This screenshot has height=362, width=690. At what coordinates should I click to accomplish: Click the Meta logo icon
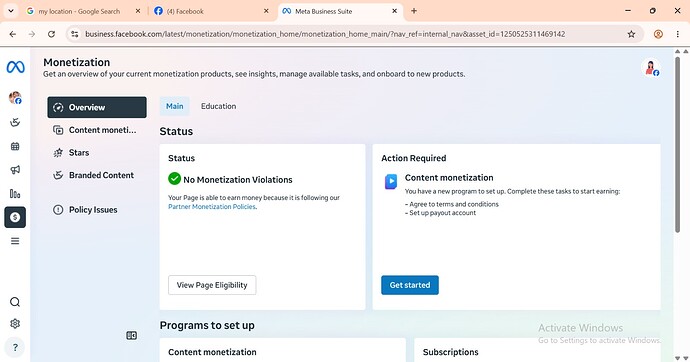[15, 67]
